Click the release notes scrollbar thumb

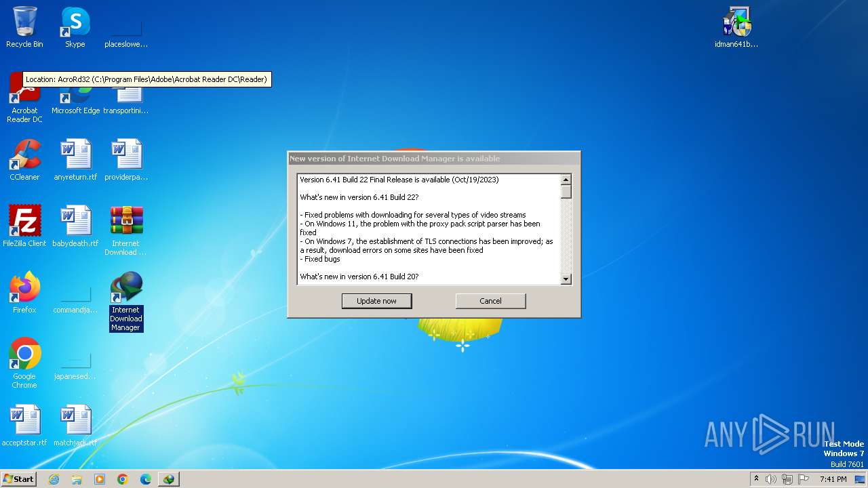[566, 192]
